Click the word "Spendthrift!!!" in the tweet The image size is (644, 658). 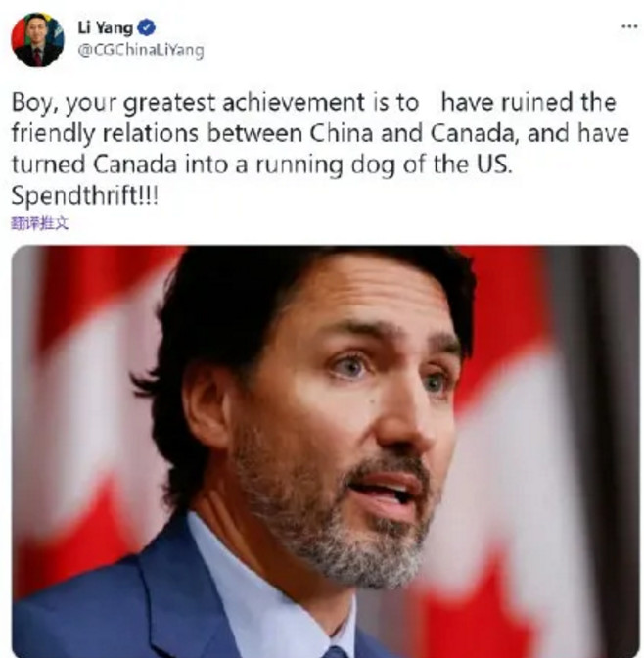tap(85, 195)
